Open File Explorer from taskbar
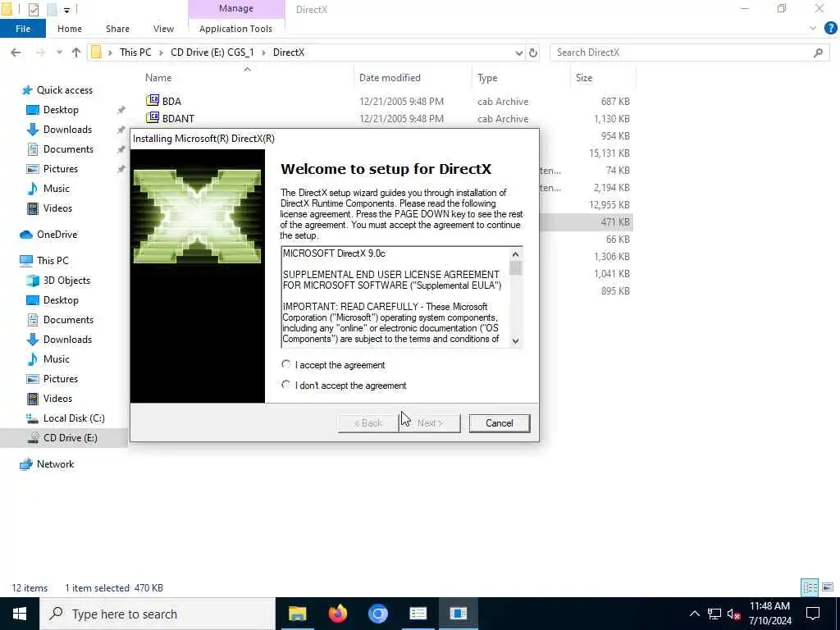 click(297, 614)
